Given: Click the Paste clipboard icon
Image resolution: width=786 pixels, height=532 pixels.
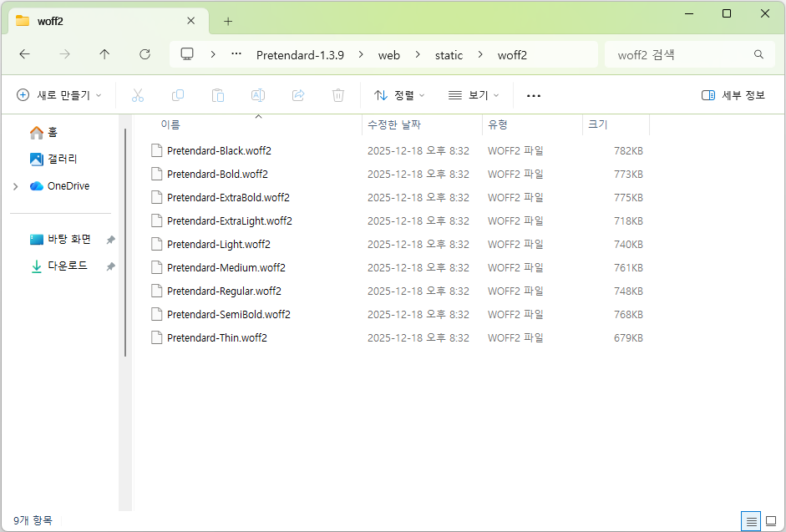Looking at the screenshot, I should coord(217,95).
